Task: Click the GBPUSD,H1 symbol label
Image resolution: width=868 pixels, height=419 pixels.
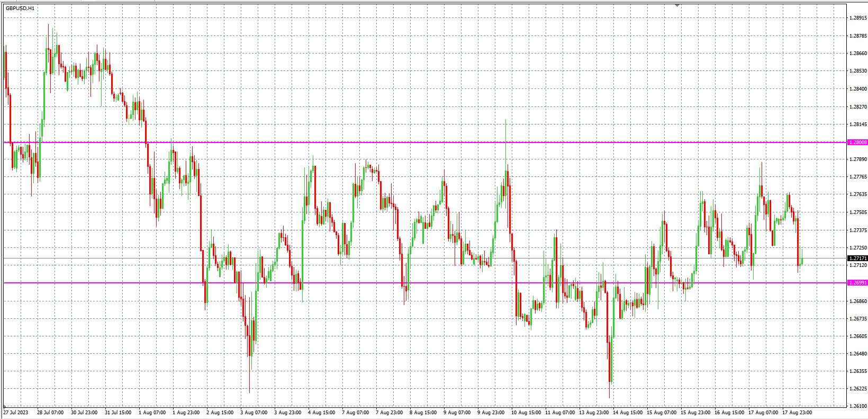Action: [x=20, y=8]
